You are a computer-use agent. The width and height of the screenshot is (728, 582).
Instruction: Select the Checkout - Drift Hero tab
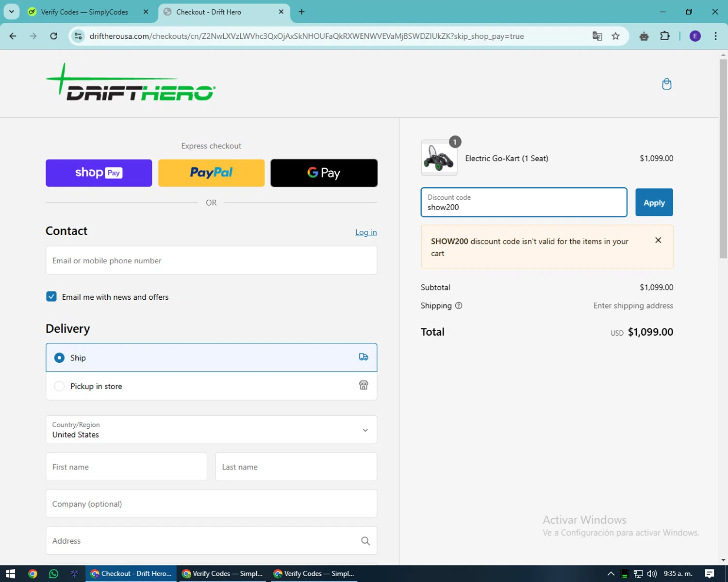pyautogui.click(x=224, y=12)
